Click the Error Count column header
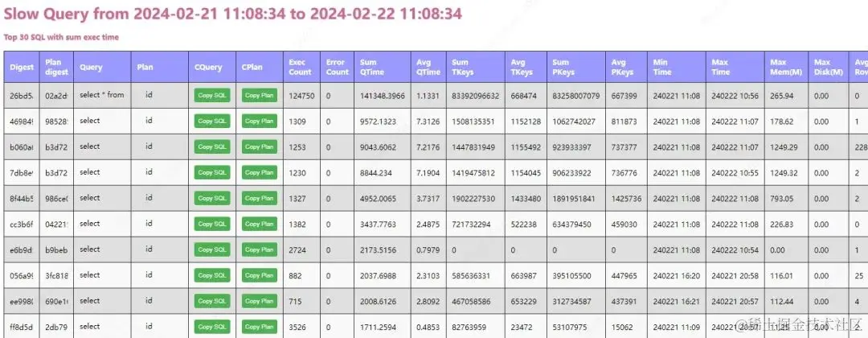Viewport: 868px width, 338px height. (x=337, y=67)
